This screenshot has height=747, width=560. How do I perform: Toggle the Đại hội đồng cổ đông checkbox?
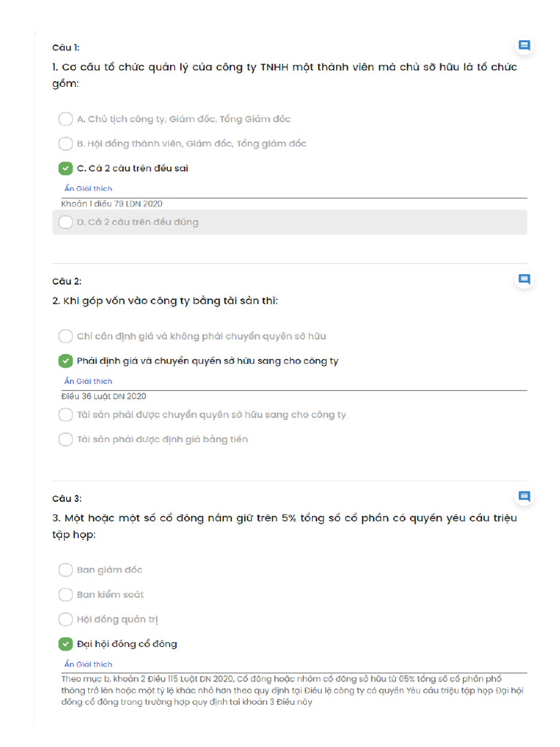tap(66, 644)
